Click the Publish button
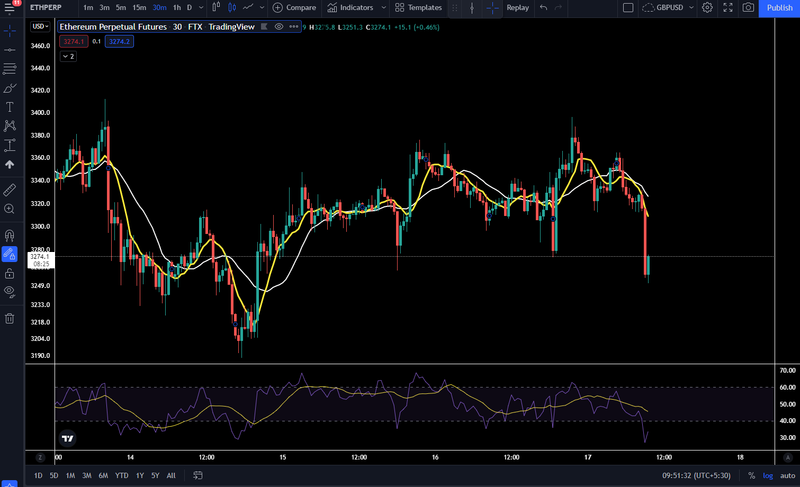800x487 pixels. coord(779,8)
